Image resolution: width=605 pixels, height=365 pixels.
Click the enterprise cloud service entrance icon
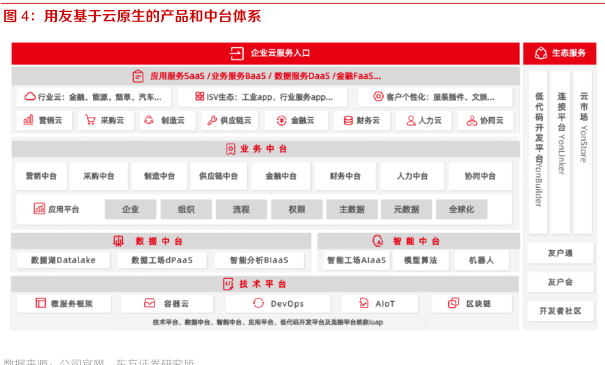pyautogui.click(x=237, y=53)
